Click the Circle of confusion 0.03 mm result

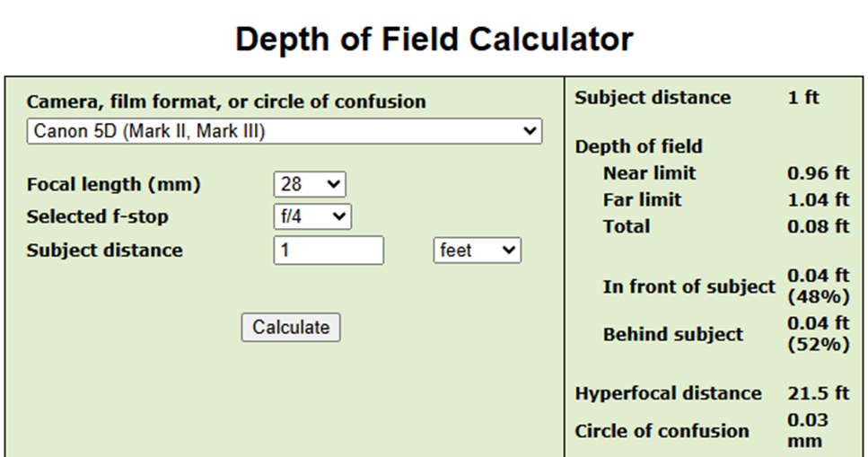click(x=808, y=430)
